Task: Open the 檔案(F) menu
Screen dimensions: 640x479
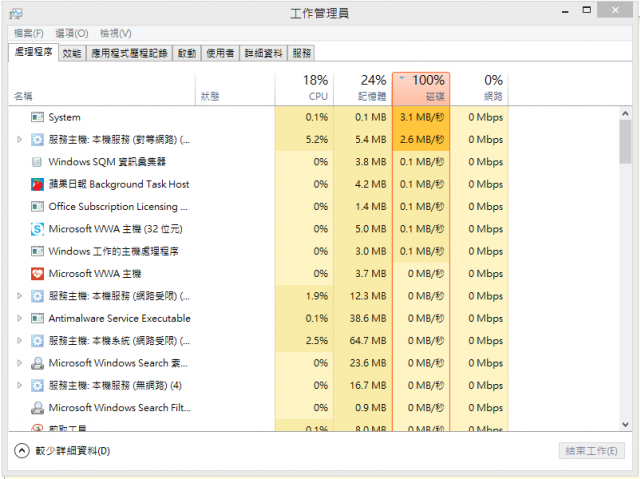Action: point(29,33)
